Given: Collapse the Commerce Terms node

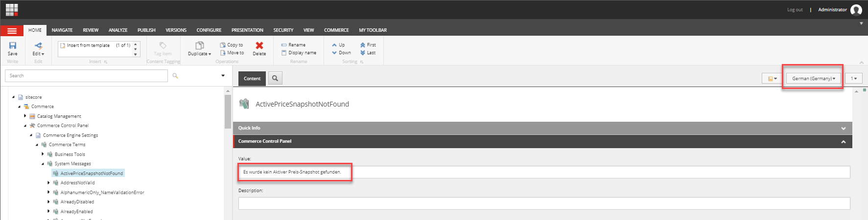Looking at the screenshot, I should (37, 145).
